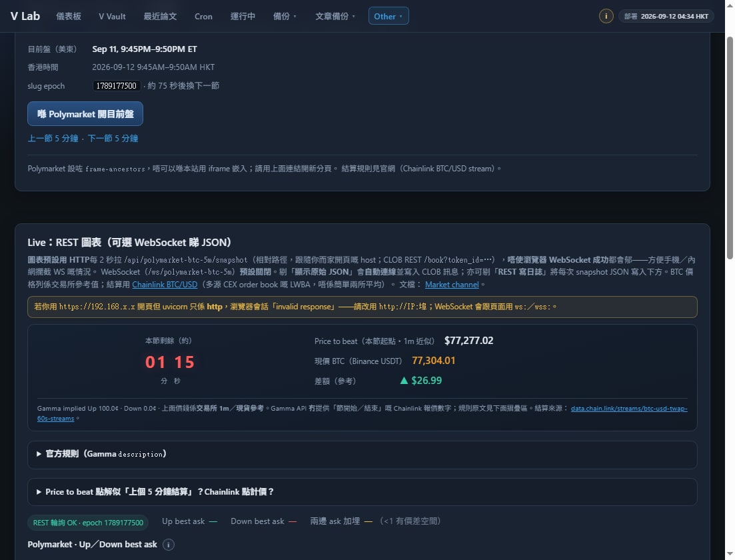Click the yellow uvicorn http warning banner

click(x=362, y=307)
